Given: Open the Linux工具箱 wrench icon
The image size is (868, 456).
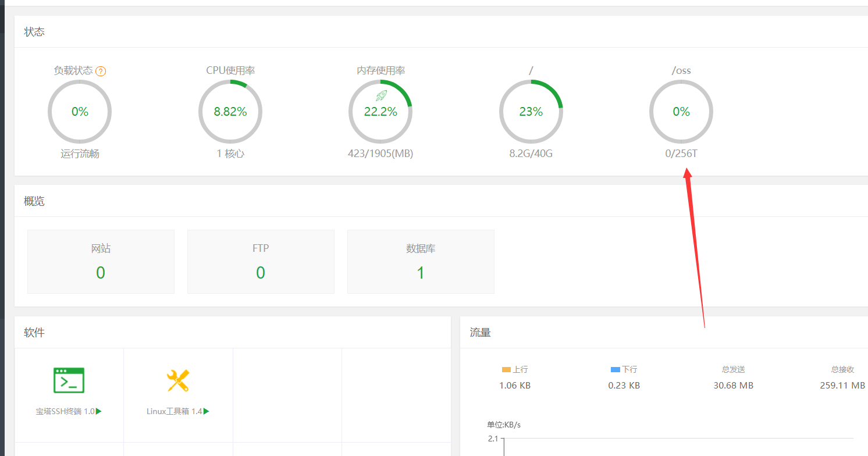Looking at the screenshot, I should pyautogui.click(x=178, y=380).
